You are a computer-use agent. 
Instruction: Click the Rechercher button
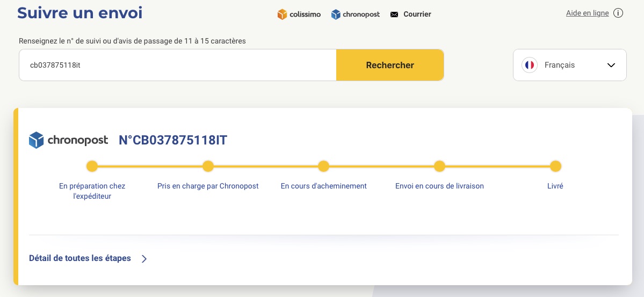390,65
